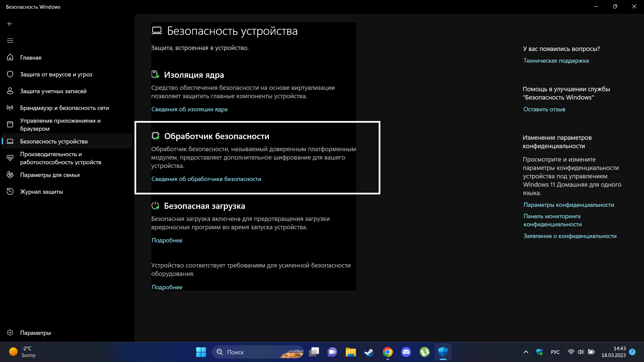Open the weather widget showing -2°C
The height and width of the screenshot is (362, 644).
[x=23, y=352]
